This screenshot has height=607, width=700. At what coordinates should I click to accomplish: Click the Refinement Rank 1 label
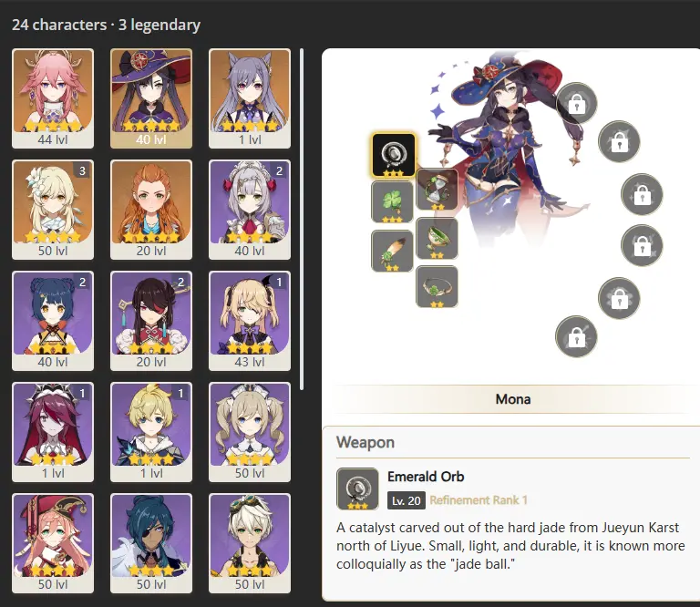(x=479, y=500)
